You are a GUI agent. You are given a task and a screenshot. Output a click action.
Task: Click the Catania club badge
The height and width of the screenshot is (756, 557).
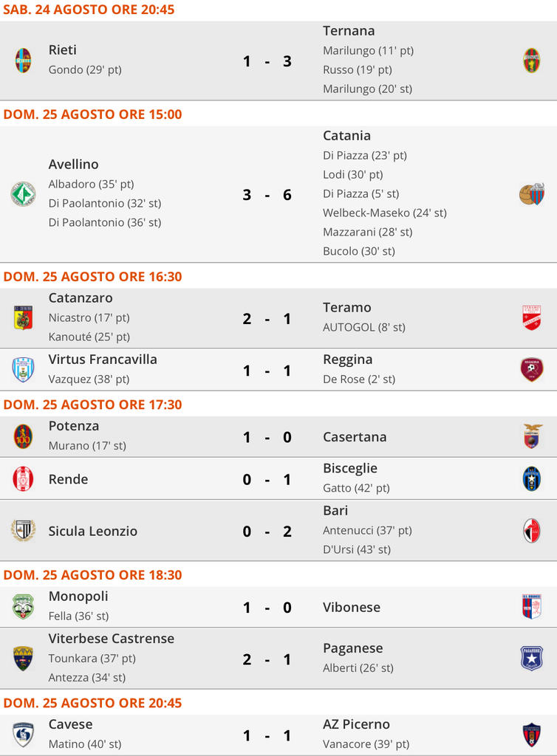point(531,194)
